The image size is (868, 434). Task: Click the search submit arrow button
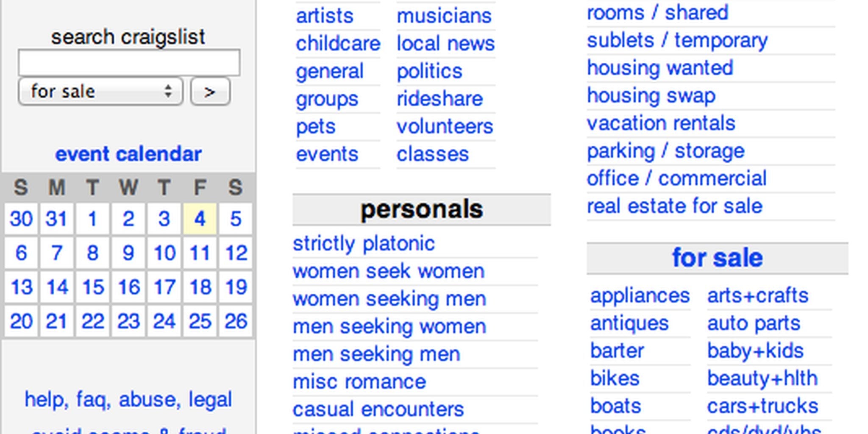tap(210, 92)
